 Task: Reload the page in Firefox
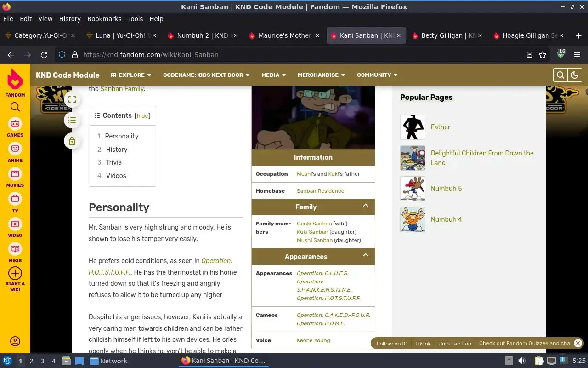coord(44,55)
